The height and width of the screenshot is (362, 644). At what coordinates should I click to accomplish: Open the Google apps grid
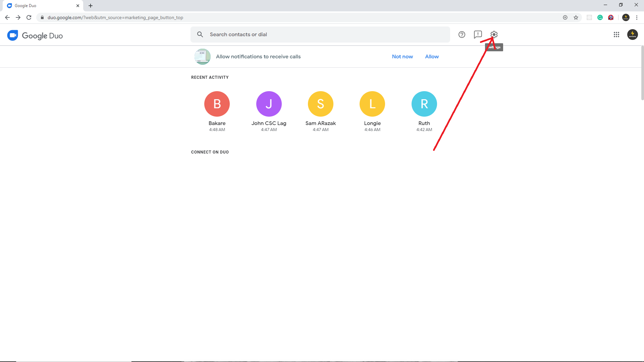[x=616, y=35]
